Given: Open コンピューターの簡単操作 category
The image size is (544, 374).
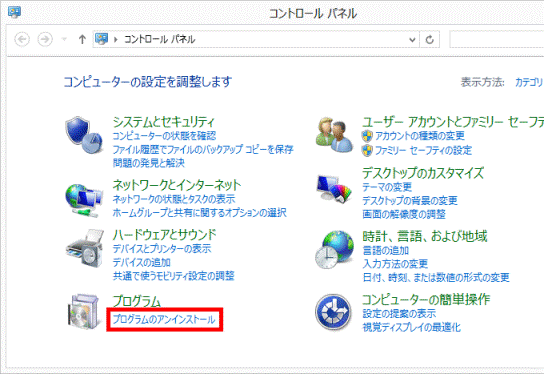Looking at the screenshot, I should [426, 299].
